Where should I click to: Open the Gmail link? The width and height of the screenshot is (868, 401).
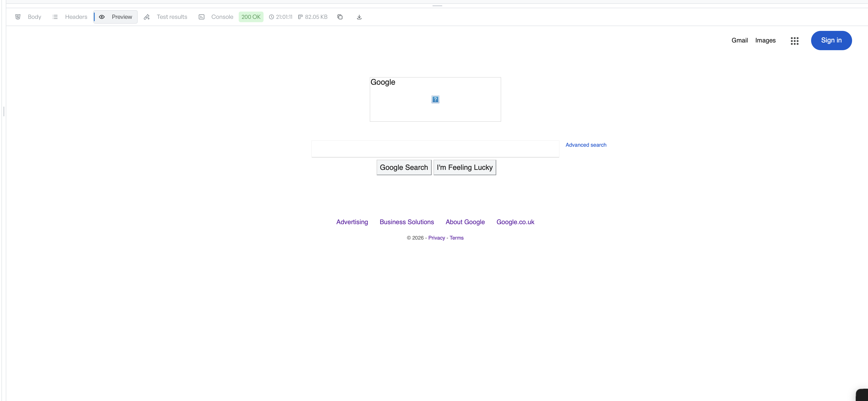point(740,41)
